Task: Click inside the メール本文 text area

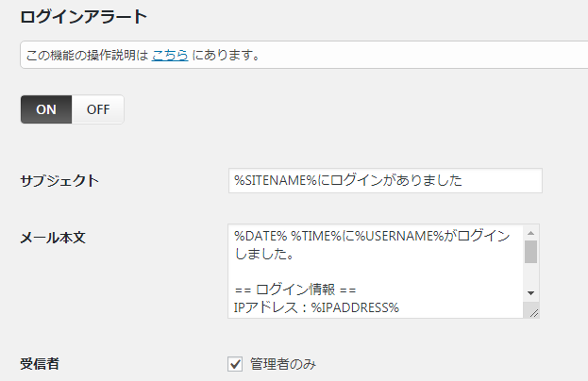Action: coord(376,272)
